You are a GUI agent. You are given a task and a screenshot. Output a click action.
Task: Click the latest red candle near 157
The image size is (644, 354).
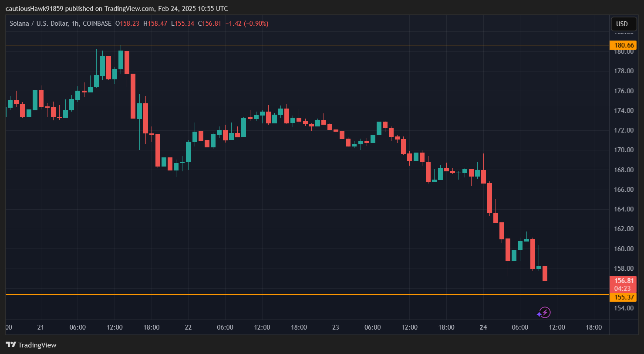pos(545,273)
